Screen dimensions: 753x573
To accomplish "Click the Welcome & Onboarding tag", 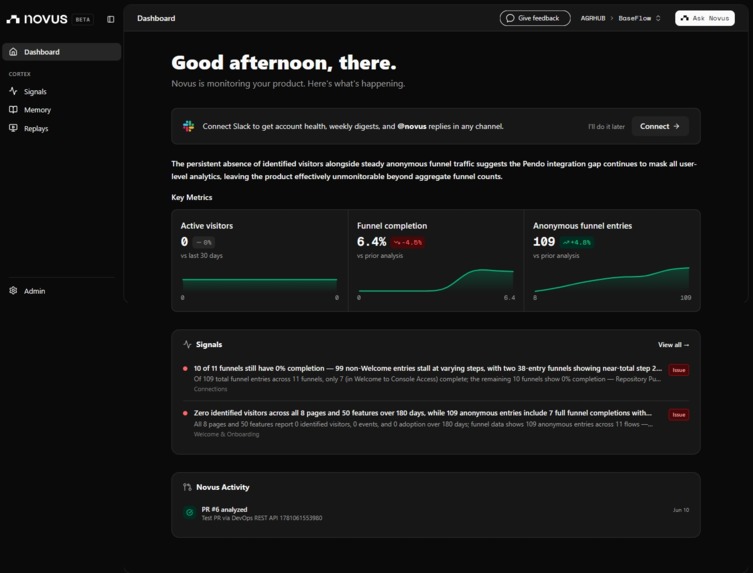I will coord(226,434).
